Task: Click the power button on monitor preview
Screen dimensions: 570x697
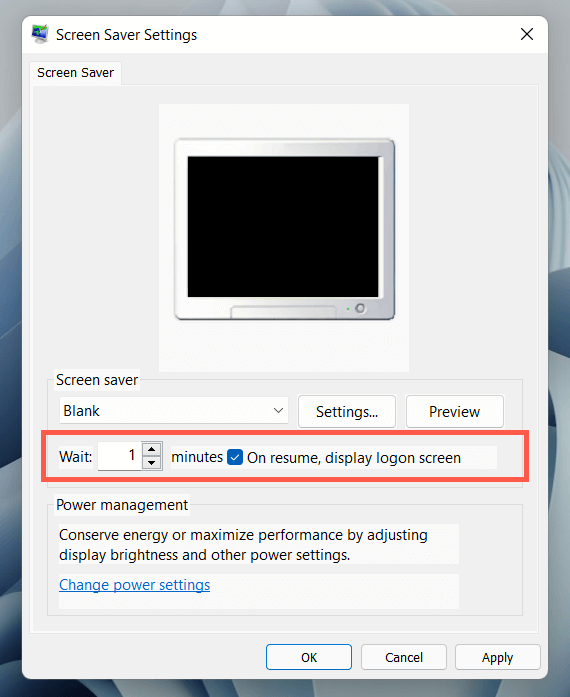Action: click(360, 308)
